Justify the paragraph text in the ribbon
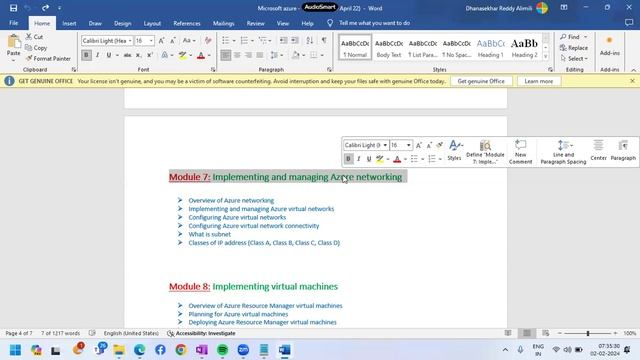The width and height of the screenshot is (640, 360). (x=260, y=55)
